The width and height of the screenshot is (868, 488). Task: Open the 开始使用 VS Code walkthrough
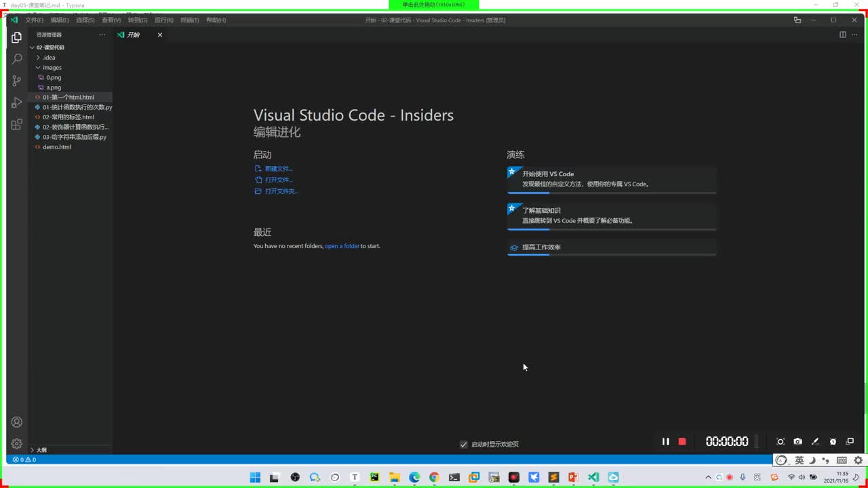tap(612, 180)
